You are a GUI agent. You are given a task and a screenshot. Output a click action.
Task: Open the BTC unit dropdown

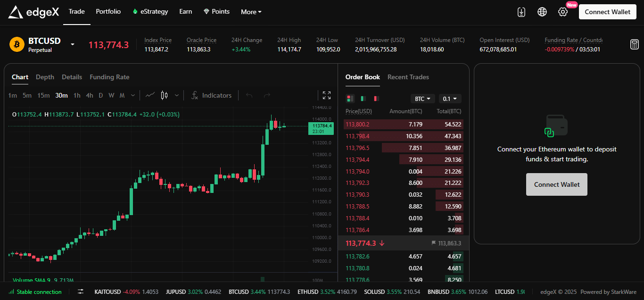(x=423, y=99)
